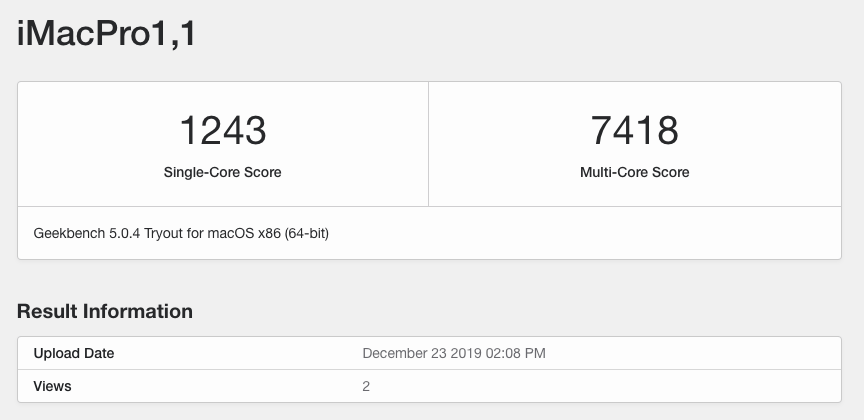Screen dimensions: 864x420
Task: Click the Result Information heading
Action: click(x=105, y=311)
